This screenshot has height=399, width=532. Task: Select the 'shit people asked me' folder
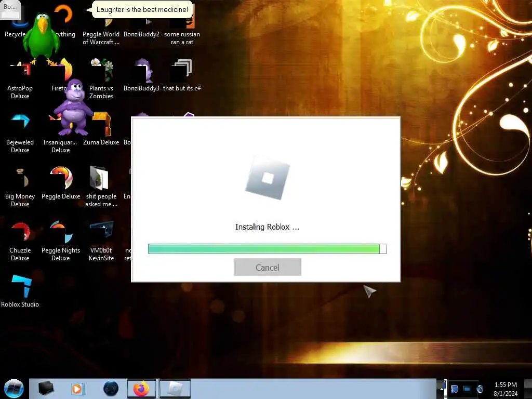(101, 187)
